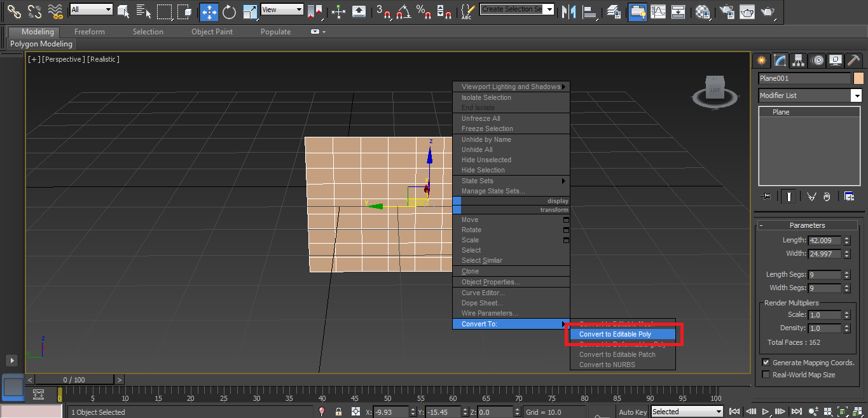Open the Hierarchy panel tab

pos(798,60)
